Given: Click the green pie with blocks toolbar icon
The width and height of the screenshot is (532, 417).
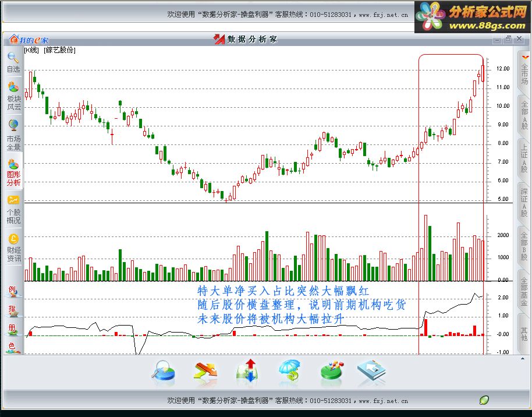Looking at the screenshot, I should 332,370.
